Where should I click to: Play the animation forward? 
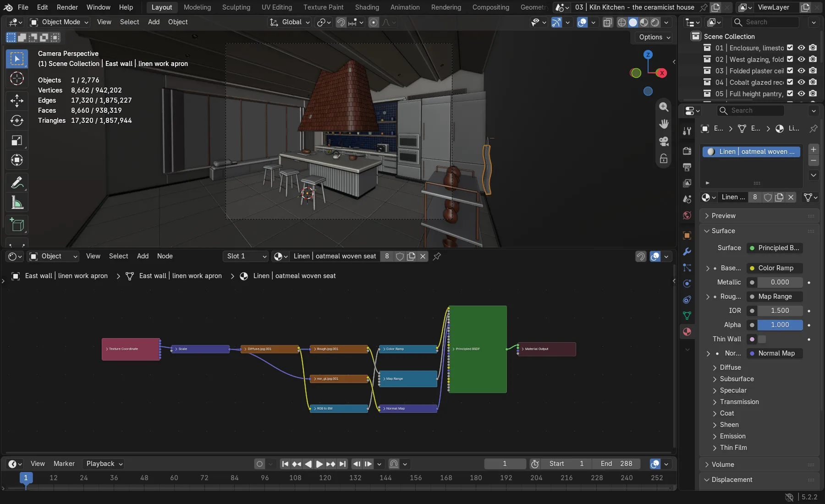[x=319, y=464]
